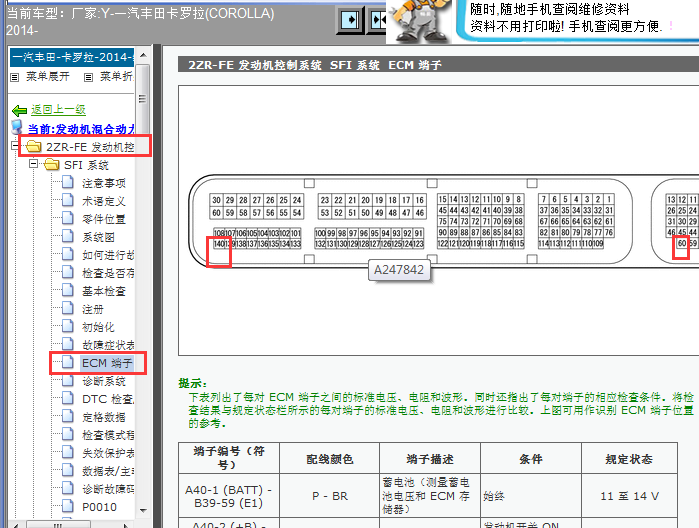Click the tree panel scroll-down arrow

coord(143,510)
